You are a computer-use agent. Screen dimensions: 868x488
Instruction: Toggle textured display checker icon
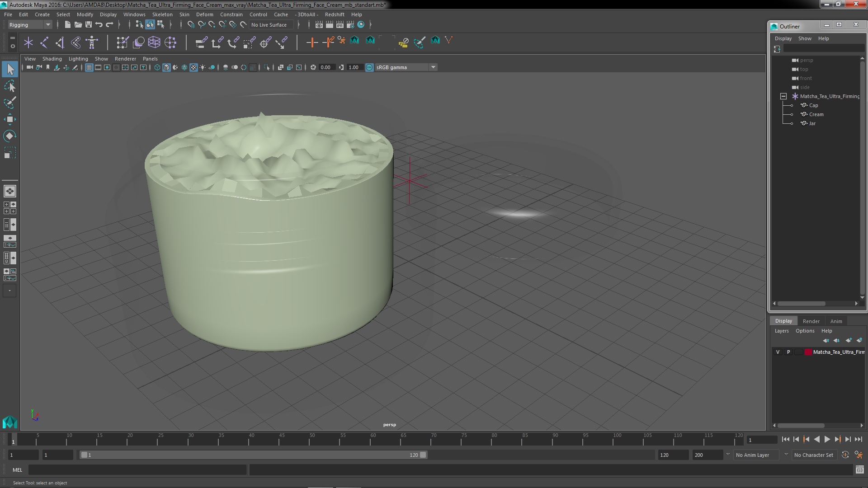193,67
